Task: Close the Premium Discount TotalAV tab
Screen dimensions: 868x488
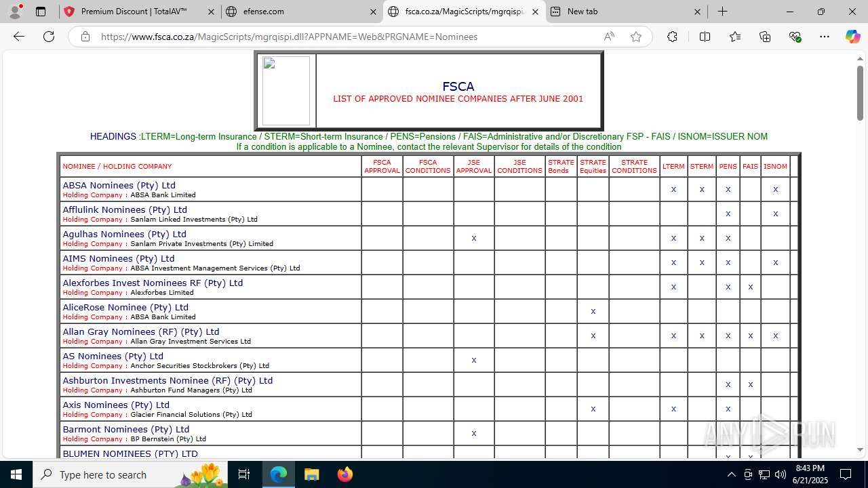Action: click(x=211, y=12)
